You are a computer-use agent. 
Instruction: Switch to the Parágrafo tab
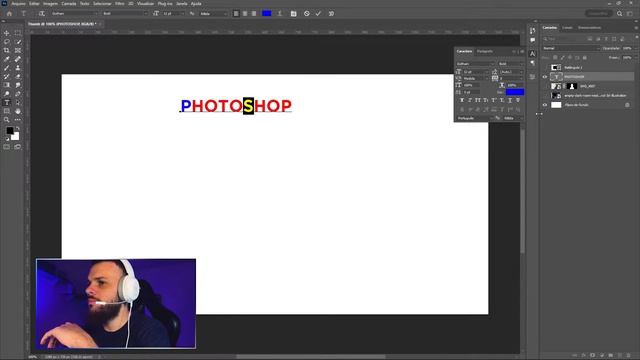click(x=485, y=51)
